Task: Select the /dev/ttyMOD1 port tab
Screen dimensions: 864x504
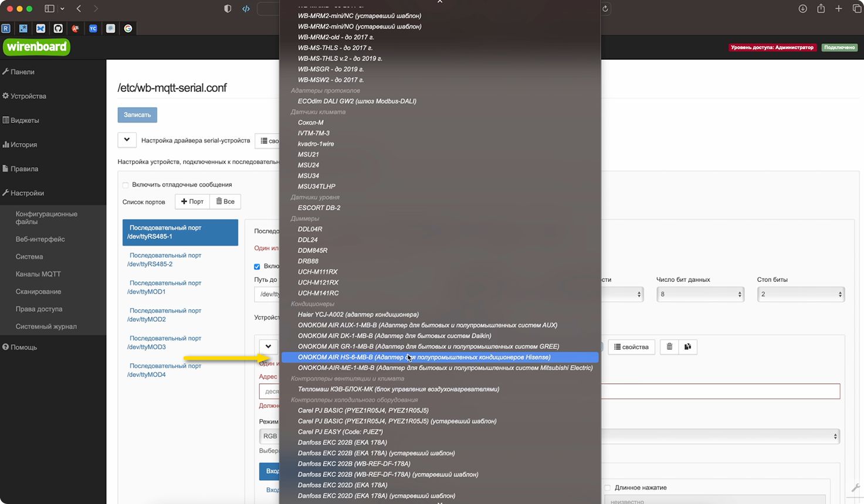Action: (x=180, y=287)
